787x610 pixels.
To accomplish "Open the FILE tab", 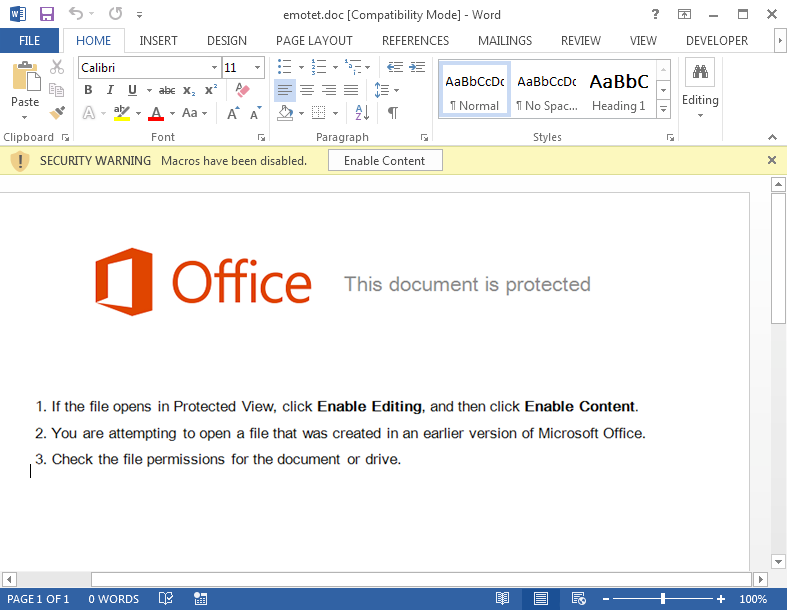I will click(x=30, y=41).
